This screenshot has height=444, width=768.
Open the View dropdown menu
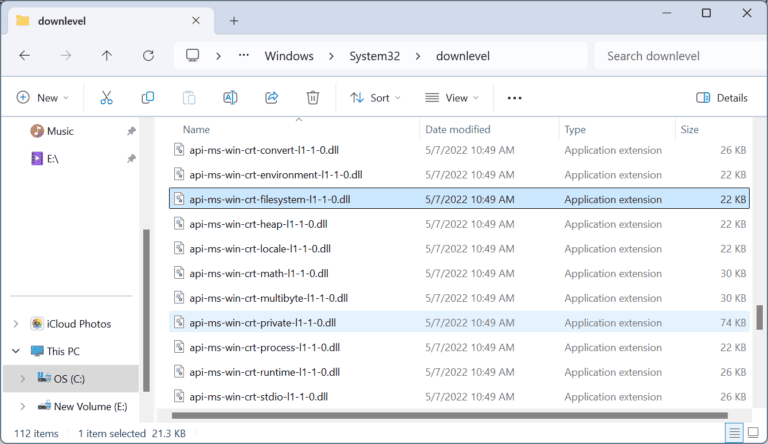tap(452, 98)
